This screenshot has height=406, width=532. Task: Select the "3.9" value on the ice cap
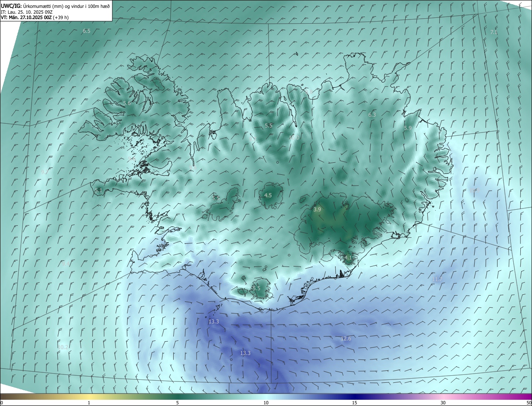coord(317,210)
